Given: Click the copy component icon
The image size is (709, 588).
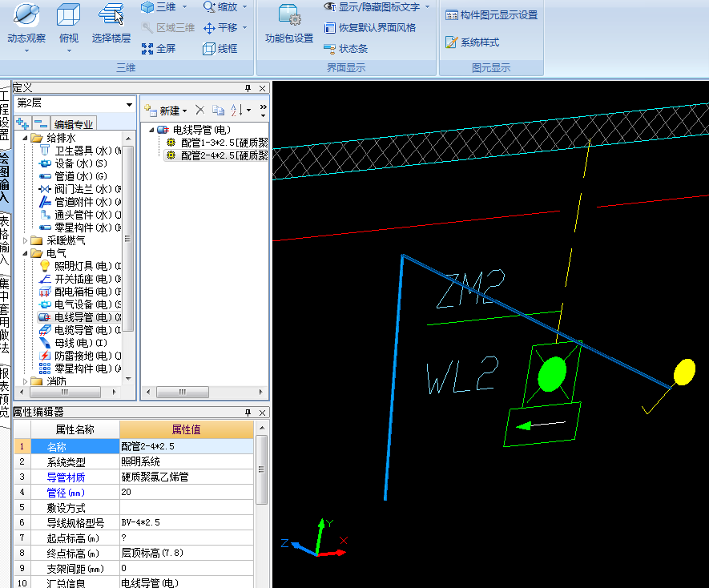Looking at the screenshot, I should (x=218, y=110).
